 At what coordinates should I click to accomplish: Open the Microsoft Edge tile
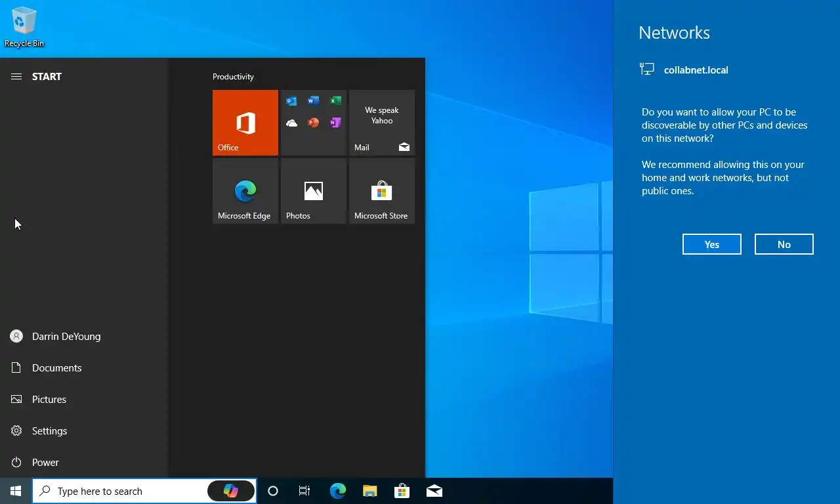[245, 191]
